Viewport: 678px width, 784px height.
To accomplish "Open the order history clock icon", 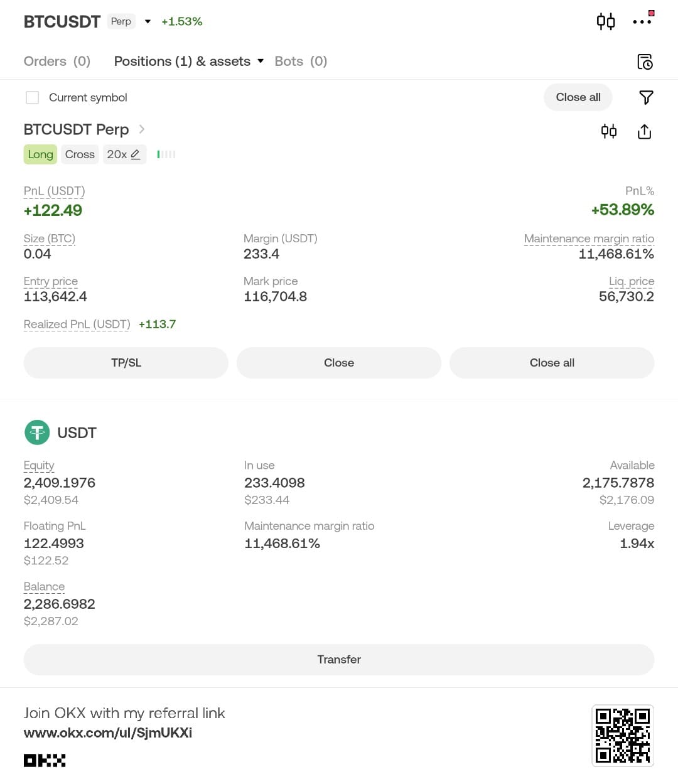I will point(645,62).
